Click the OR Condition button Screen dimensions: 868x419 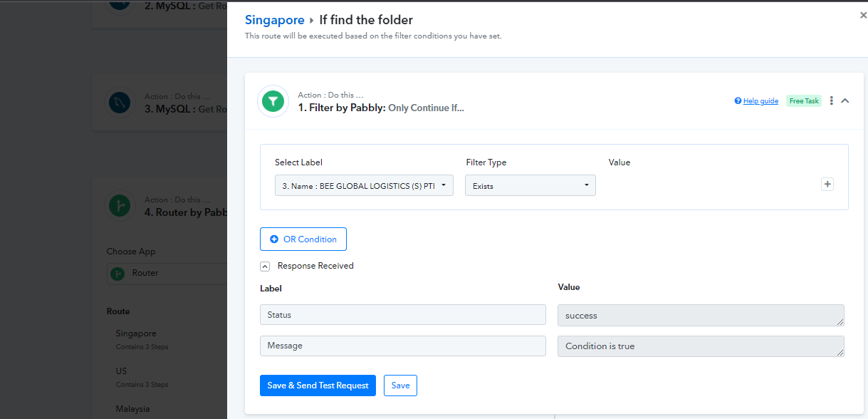[x=303, y=239]
